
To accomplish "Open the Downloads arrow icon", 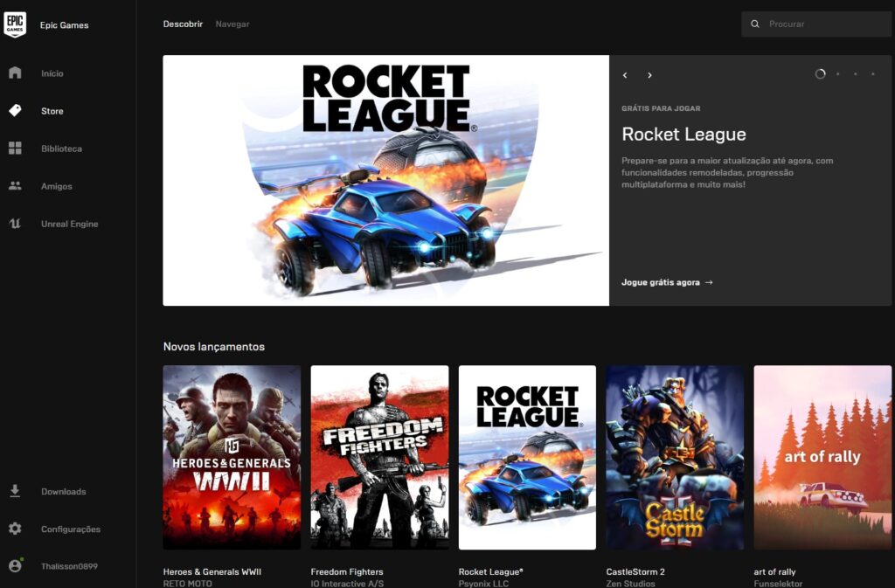I will [x=15, y=491].
